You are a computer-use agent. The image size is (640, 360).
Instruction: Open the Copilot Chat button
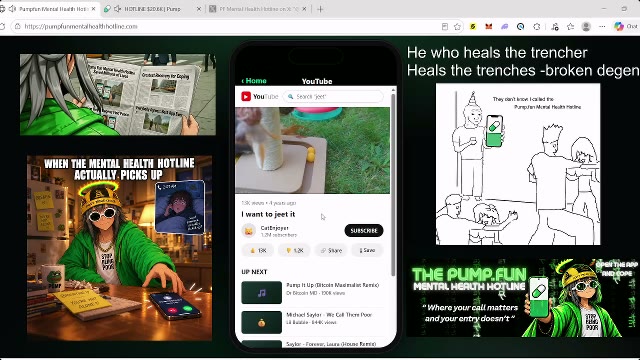tap(626, 27)
